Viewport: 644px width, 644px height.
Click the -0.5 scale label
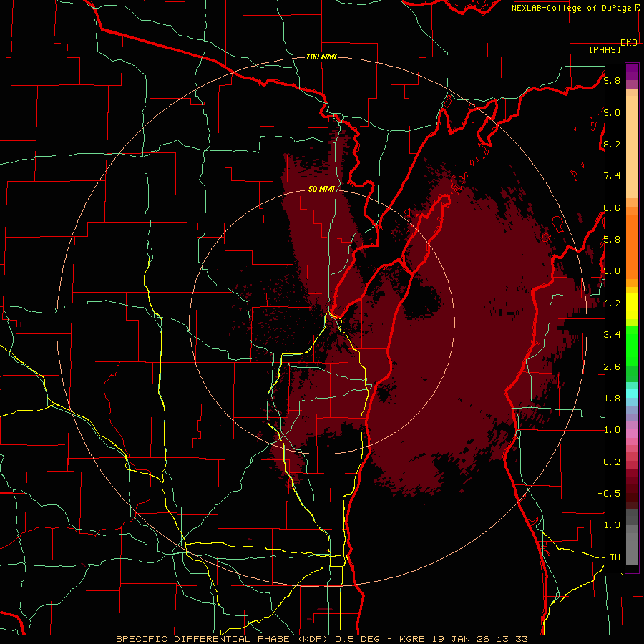coord(609,494)
